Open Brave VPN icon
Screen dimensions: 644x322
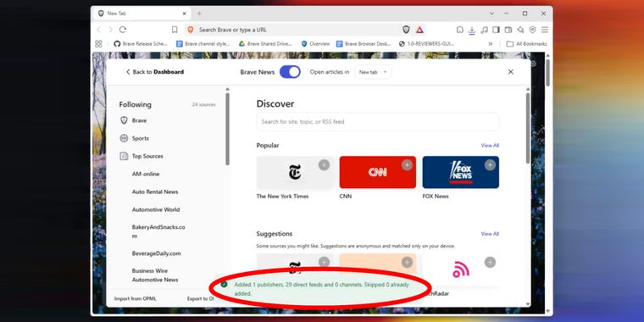tap(533, 30)
